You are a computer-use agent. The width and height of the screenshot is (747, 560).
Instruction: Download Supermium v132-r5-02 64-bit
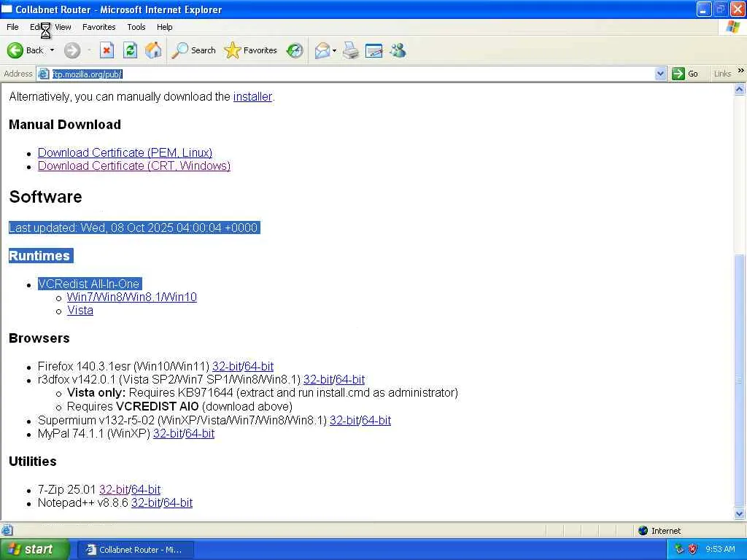(376, 421)
